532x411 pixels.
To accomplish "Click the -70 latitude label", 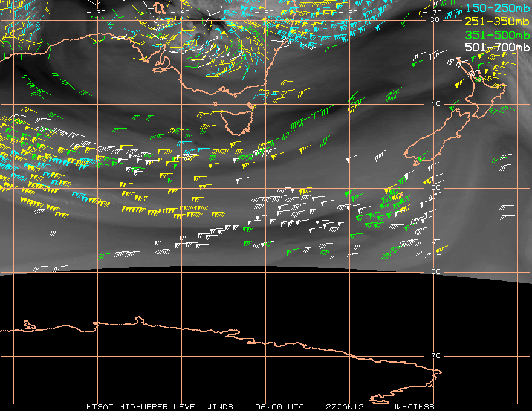I will 433,355.
